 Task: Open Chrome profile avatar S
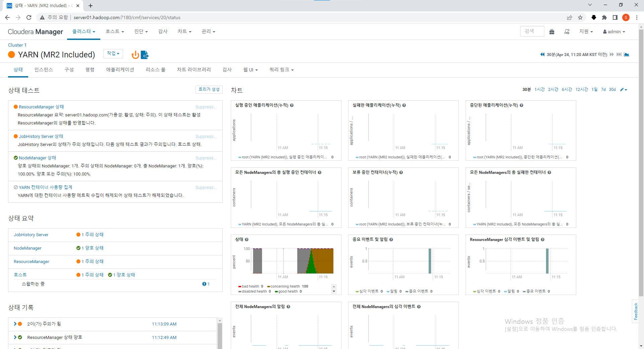point(626,17)
